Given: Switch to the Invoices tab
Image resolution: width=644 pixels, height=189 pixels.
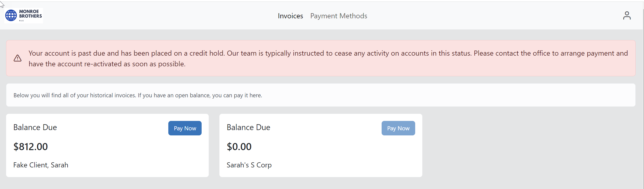Looking at the screenshot, I should [x=290, y=16].
